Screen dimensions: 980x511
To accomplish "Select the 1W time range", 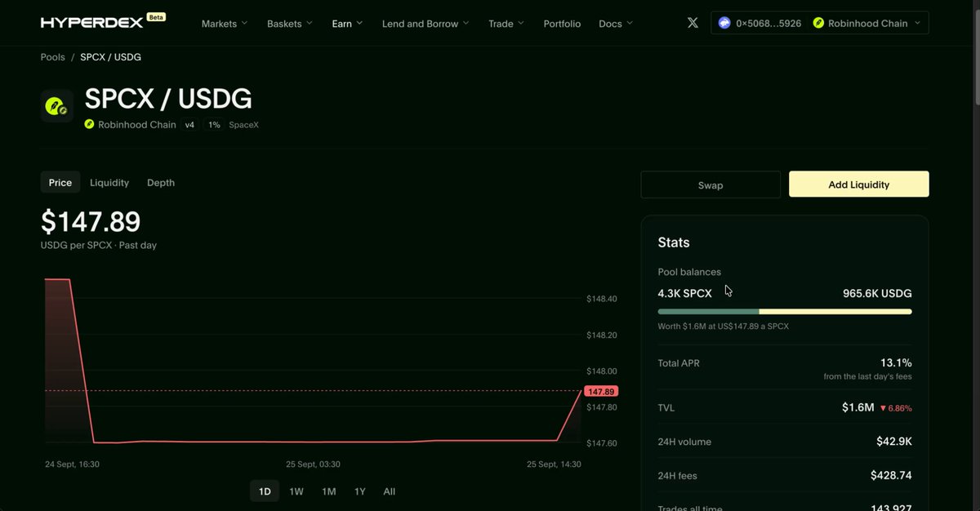I will pyautogui.click(x=296, y=491).
